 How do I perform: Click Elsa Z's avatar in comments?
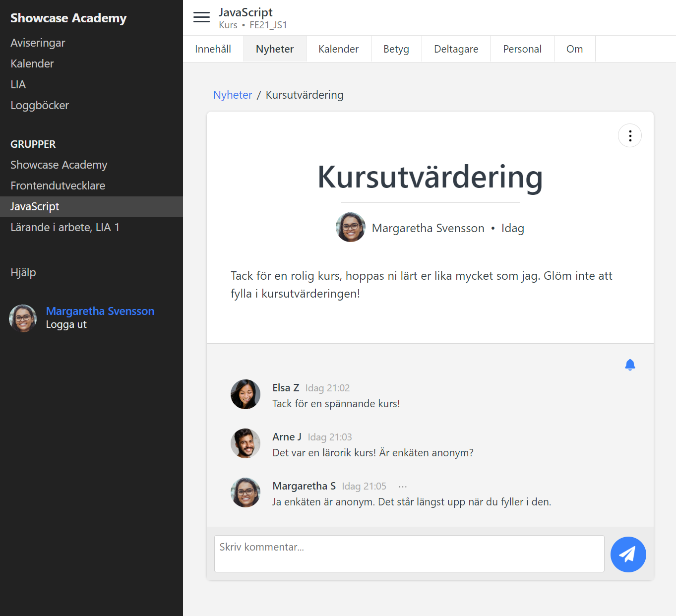pos(246,394)
